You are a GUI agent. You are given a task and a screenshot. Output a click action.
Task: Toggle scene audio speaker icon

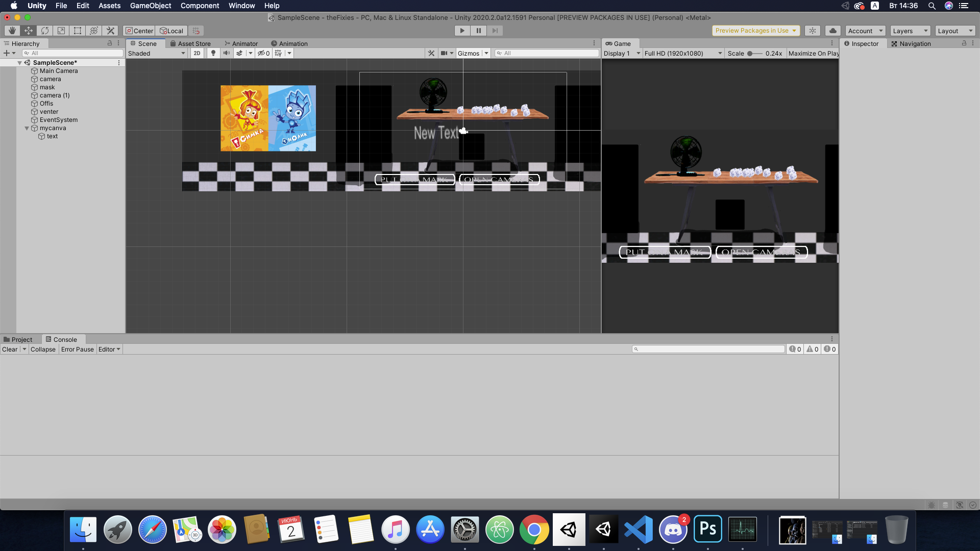pos(226,53)
